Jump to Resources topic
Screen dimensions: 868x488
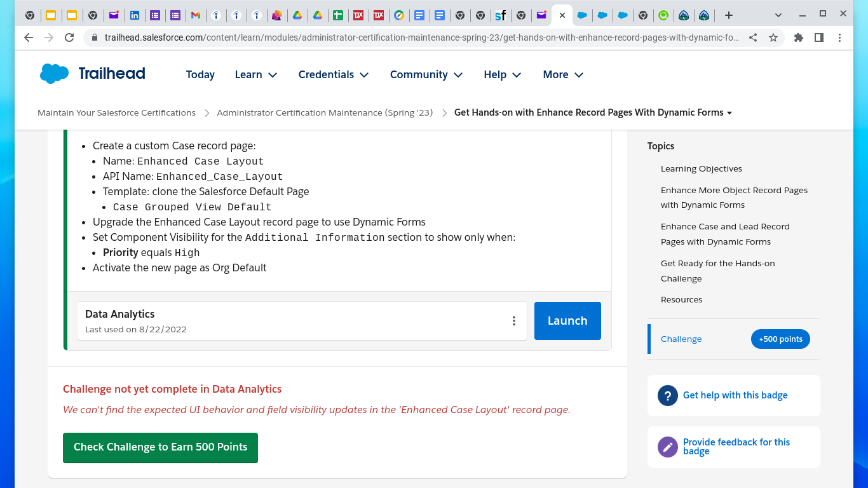(681, 299)
